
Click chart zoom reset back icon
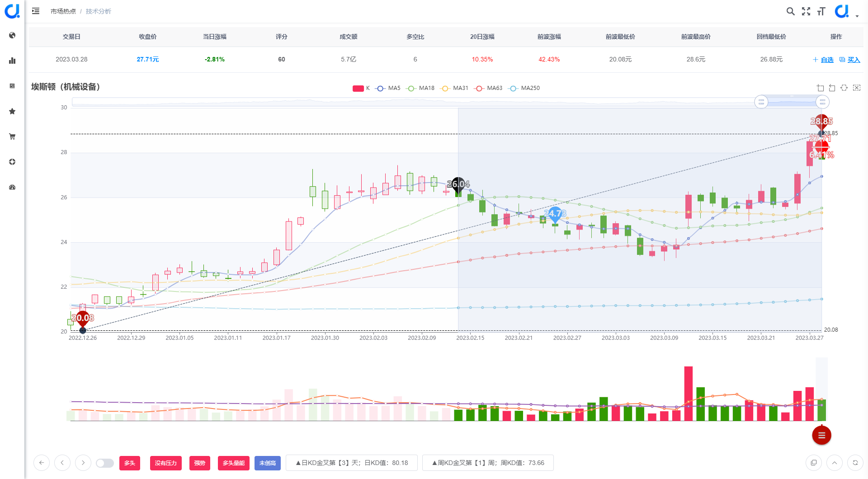tap(832, 88)
